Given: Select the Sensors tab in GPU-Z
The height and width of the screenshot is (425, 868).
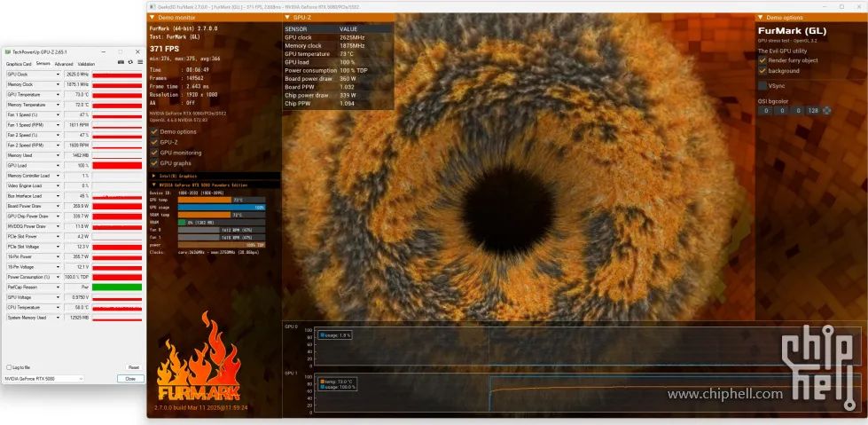Looking at the screenshot, I should 43,64.
